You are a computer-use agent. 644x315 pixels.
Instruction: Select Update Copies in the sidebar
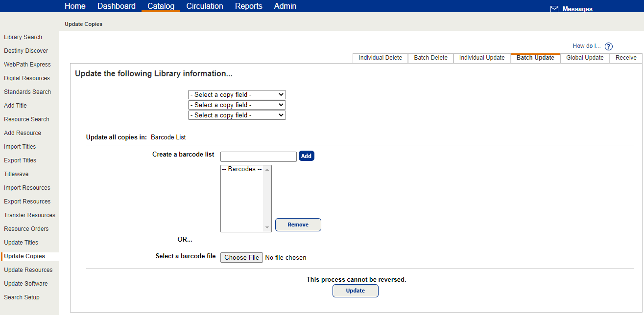pyautogui.click(x=24, y=256)
